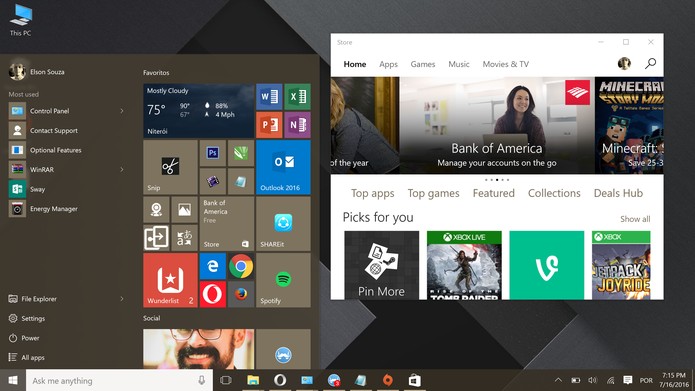Launch the Firefox tile
The height and width of the screenshot is (391, 695).
tap(241, 294)
